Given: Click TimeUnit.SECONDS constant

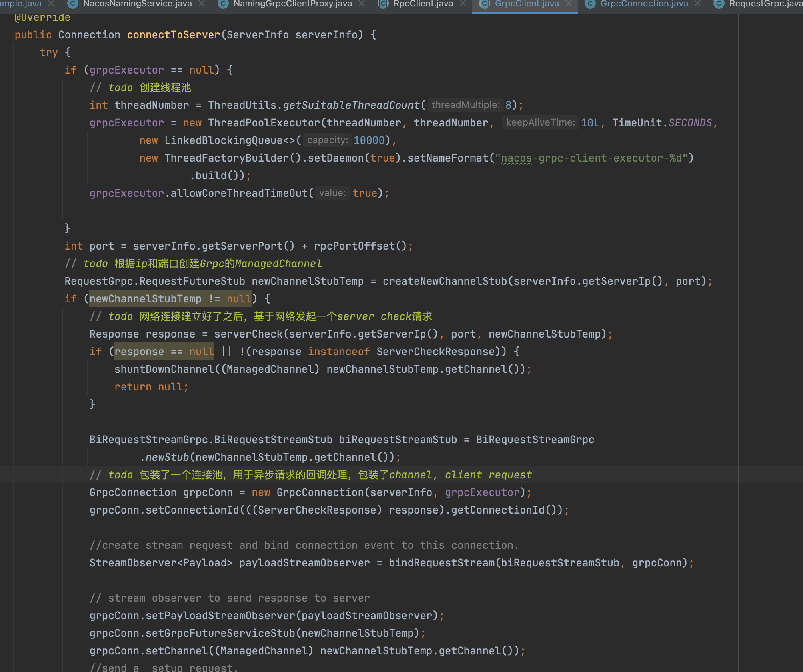Looking at the screenshot, I should [x=662, y=123].
